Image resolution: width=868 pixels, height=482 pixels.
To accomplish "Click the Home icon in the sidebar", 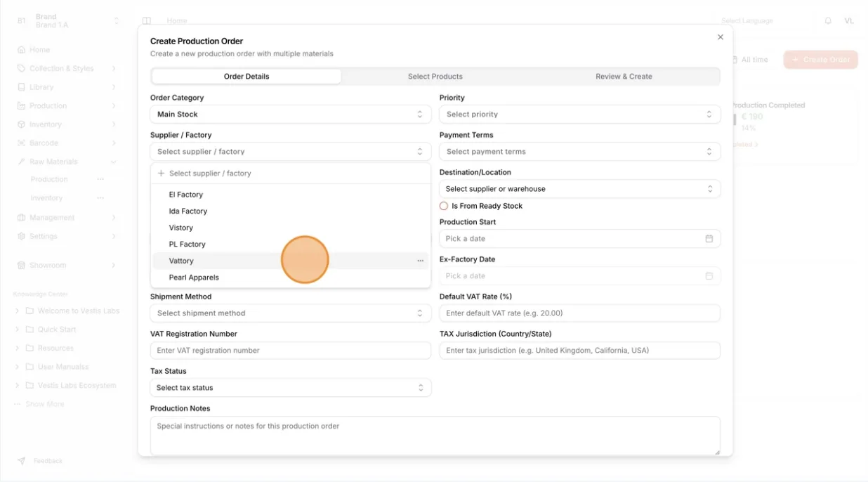I will 21,50.
